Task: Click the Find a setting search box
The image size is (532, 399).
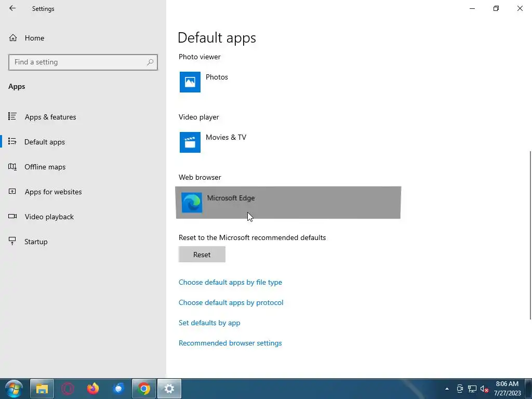Action: pyautogui.click(x=83, y=62)
